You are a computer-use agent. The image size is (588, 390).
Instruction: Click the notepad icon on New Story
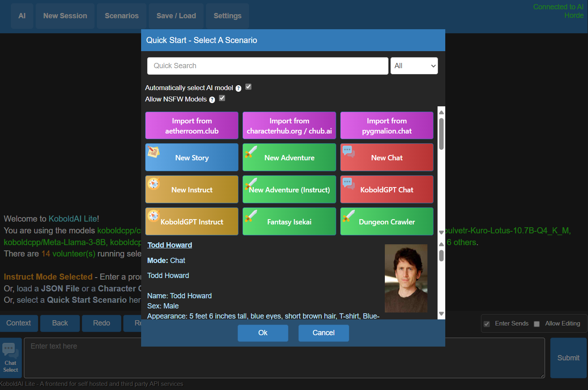[153, 152]
